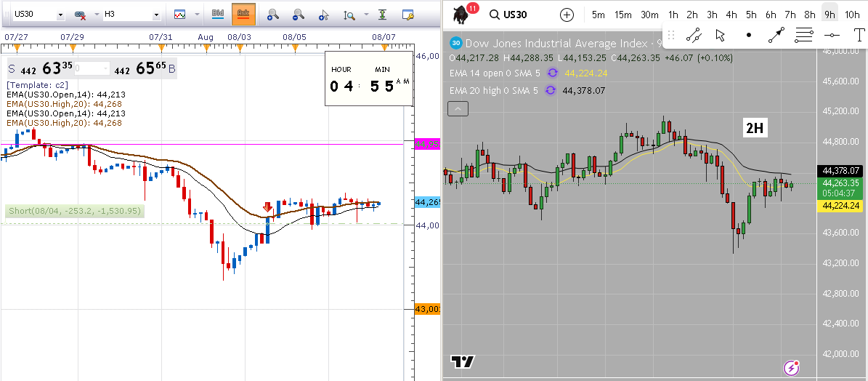
Task: Click the zoom in magnifier icon
Action: tap(273, 15)
